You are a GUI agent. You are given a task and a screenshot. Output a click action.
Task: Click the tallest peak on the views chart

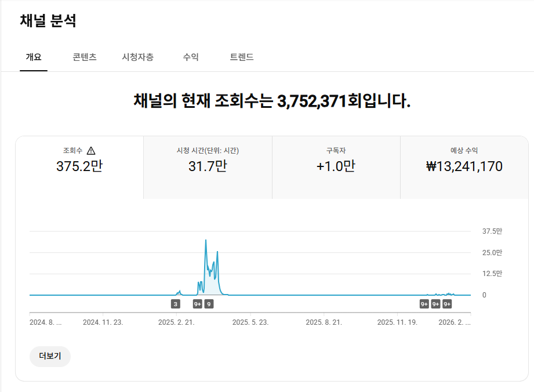[x=206, y=241]
